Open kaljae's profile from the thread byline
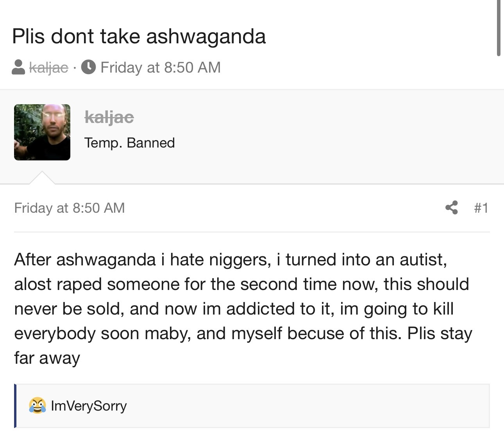Image resolution: width=504 pixels, height=441 pixels. [x=49, y=68]
